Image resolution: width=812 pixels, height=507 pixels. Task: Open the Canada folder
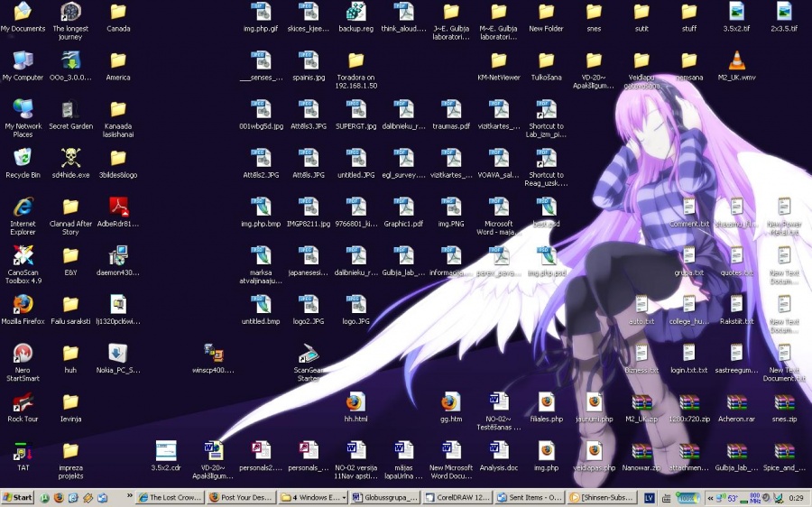[118, 17]
